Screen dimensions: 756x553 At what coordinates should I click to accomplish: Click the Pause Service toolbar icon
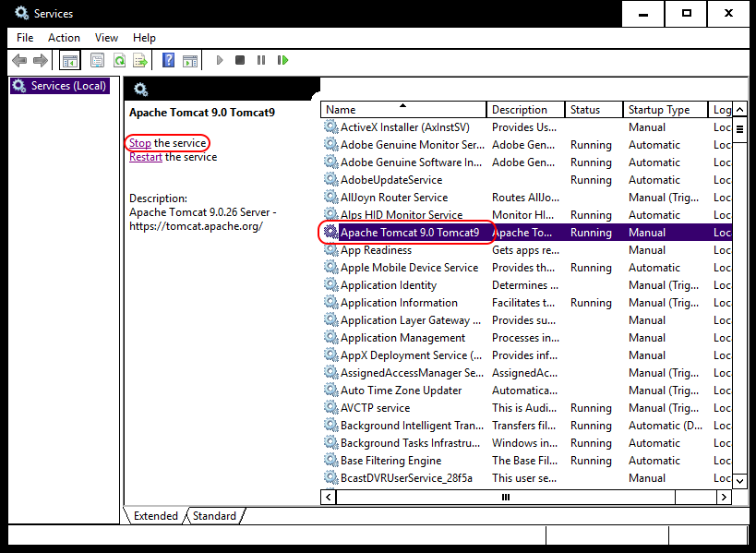(261, 60)
